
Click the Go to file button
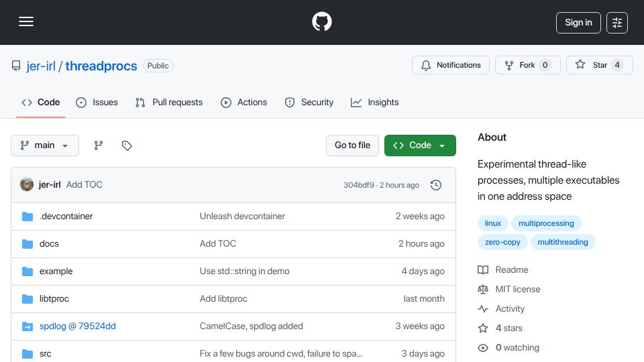click(352, 145)
